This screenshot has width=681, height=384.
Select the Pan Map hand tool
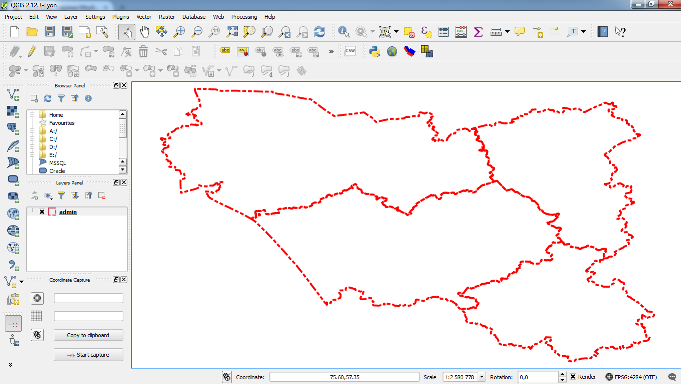tap(144, 32)
